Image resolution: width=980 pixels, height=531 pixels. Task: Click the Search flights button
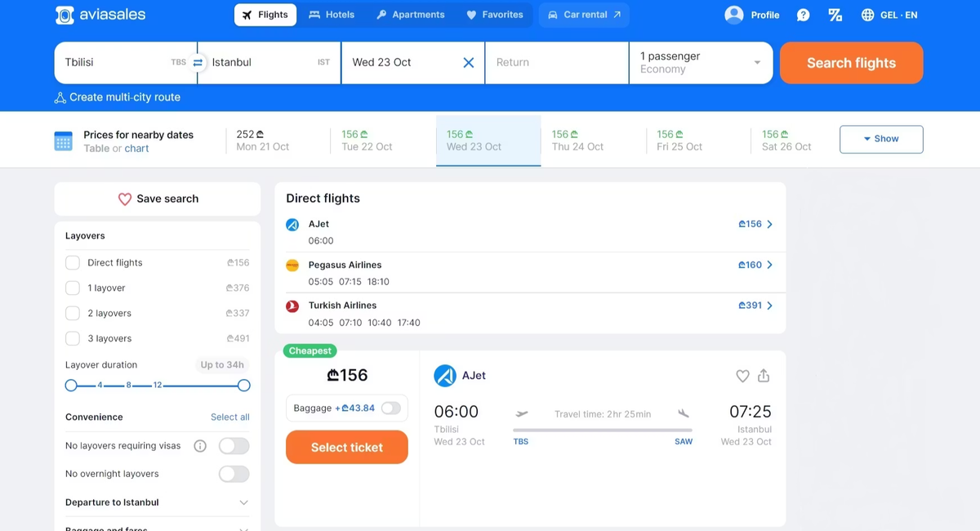coord(852,63)
